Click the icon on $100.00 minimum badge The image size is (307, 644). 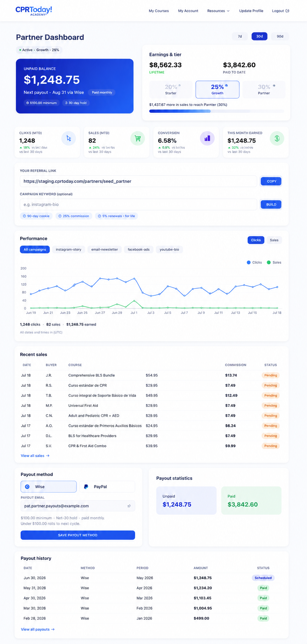coord(28,103)
